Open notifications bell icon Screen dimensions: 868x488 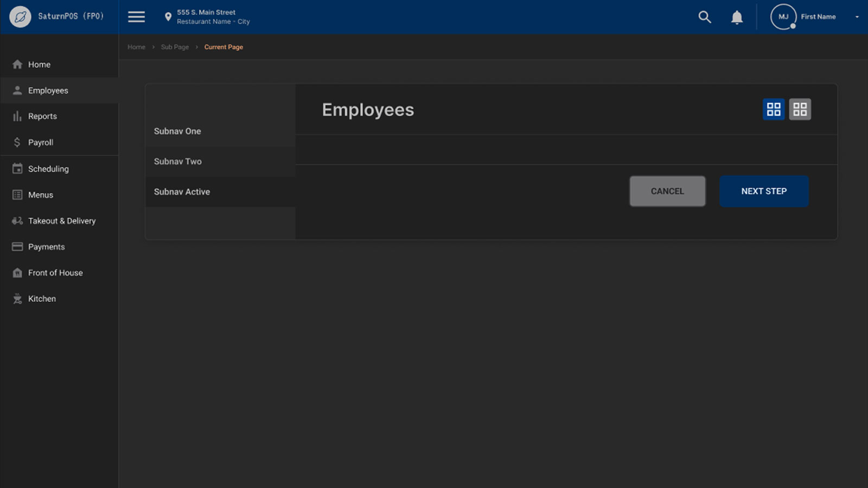pos(737,17)
